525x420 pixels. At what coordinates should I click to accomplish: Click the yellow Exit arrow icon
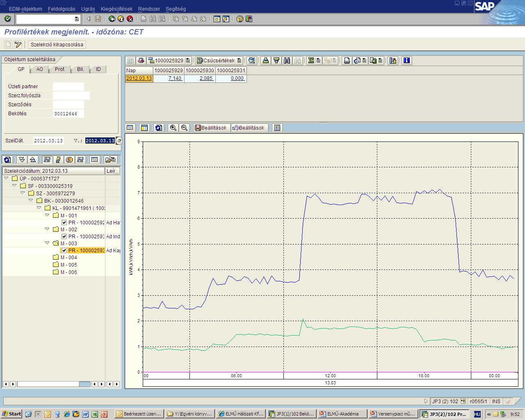pos(121,19)
